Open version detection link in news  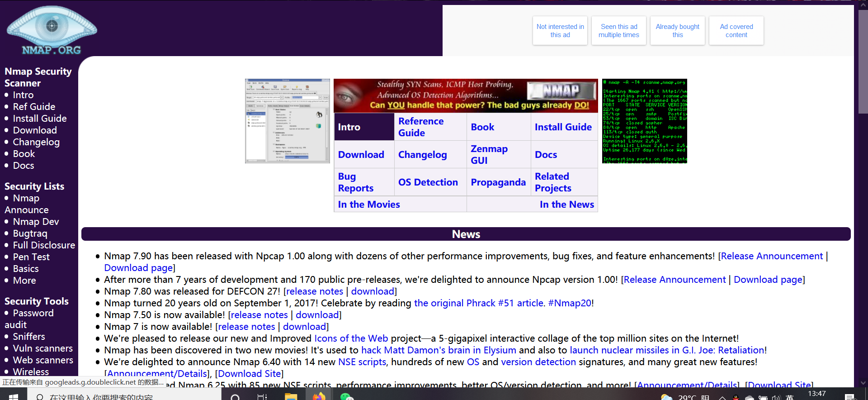[x=538, y=362]
